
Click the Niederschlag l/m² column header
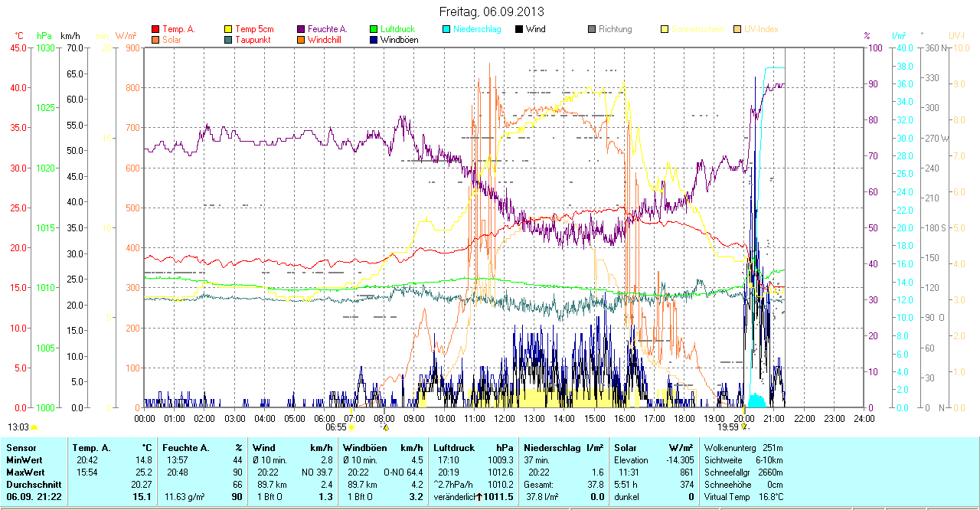pos(563,447)
